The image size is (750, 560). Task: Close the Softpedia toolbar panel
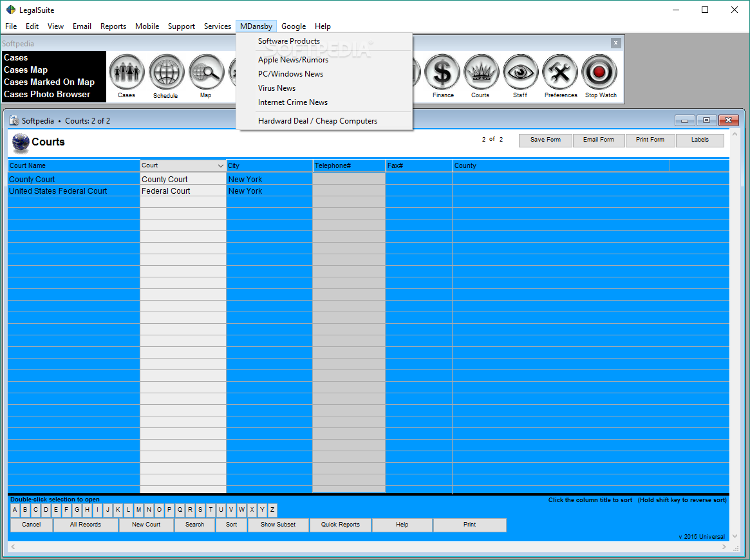[615, 43]
